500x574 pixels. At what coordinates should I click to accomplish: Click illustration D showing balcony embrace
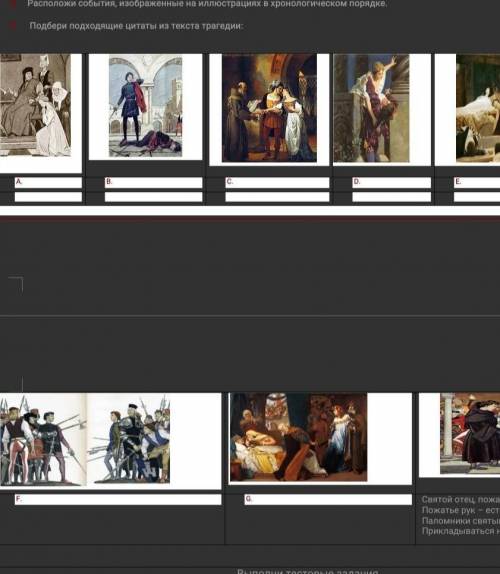(x=372, y=108)
